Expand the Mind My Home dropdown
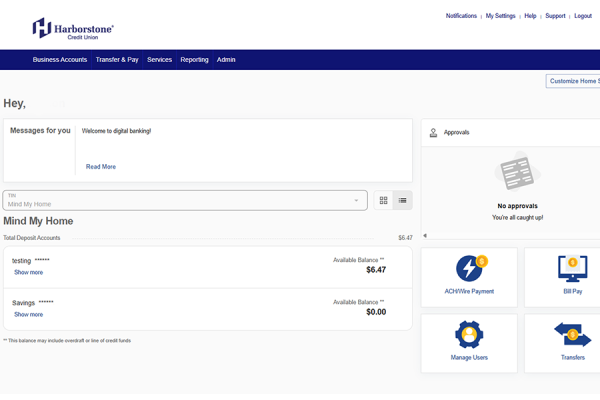 click(x=356, y=200)
